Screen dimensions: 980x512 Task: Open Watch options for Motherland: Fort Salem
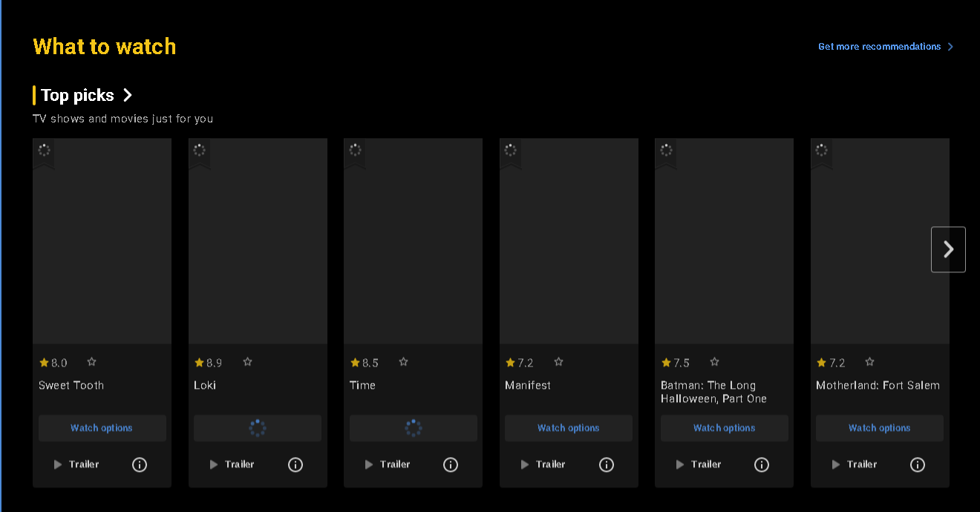pyautogui.click(x=880, y=428)
